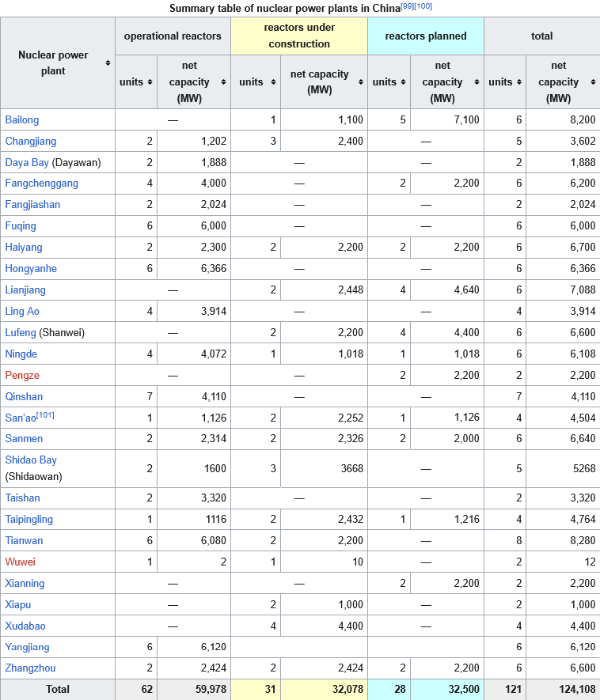Select 'reactors under construction' header cell
This screenshot has height=700, width=600.
coord(299,36)
